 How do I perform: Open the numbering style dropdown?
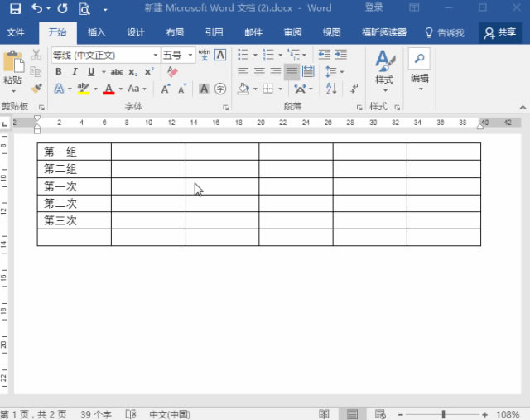coord(280,55)
